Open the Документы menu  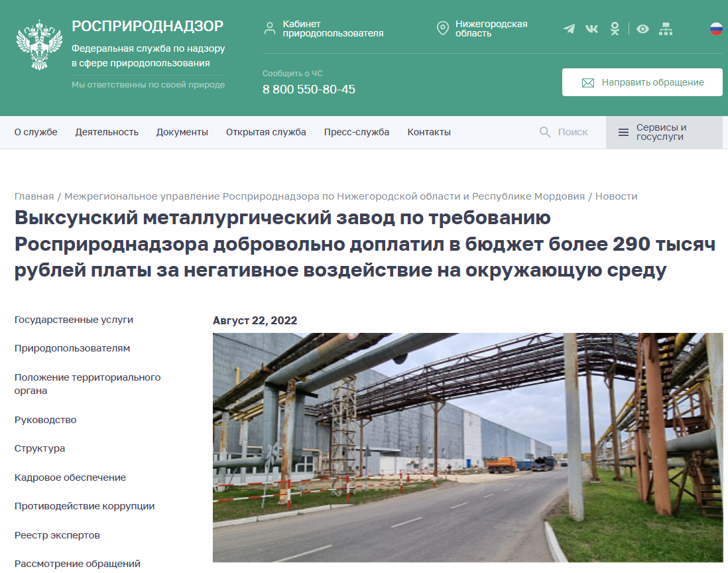pyautogui.click(x=182, y=133)
